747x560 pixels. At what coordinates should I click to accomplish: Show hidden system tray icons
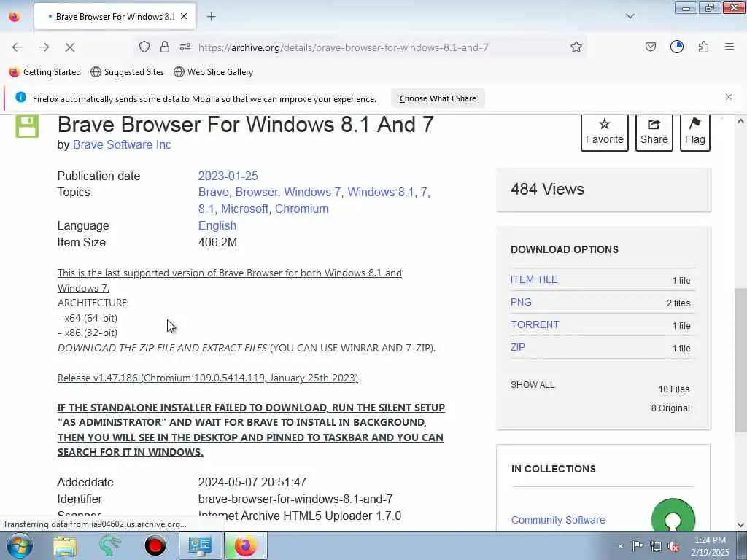620,546
